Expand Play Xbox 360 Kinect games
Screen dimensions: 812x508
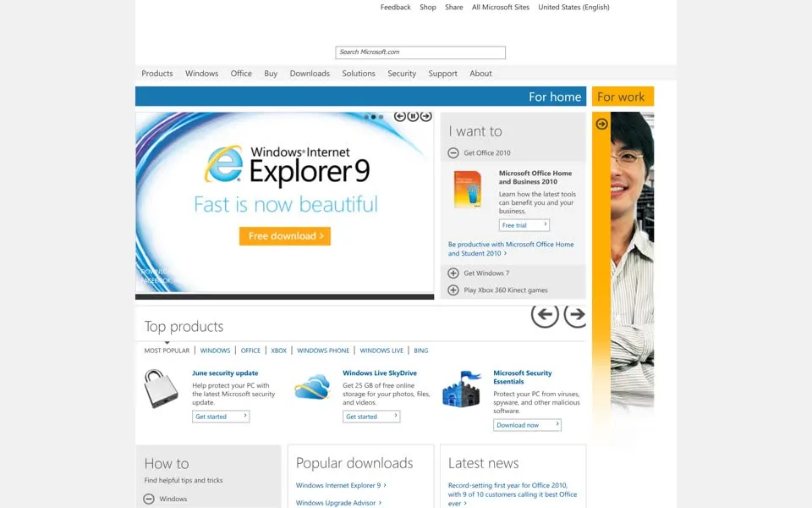point(453,290)
